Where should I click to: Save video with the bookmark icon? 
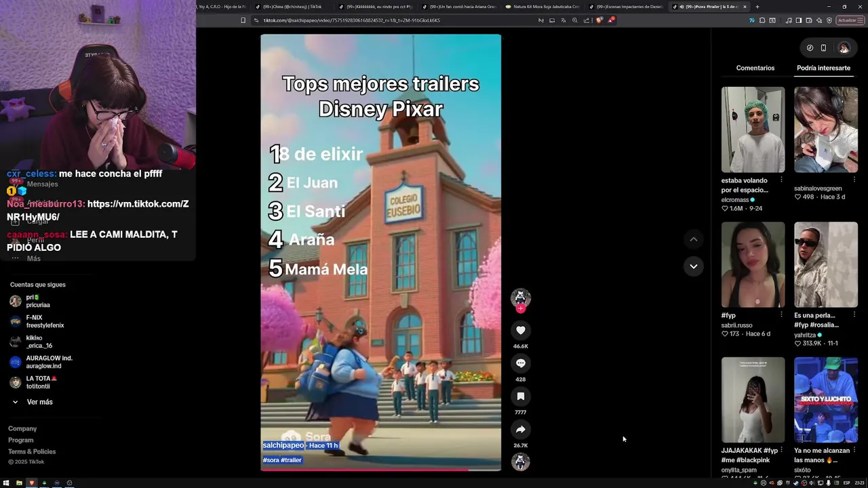pos(520,396)
